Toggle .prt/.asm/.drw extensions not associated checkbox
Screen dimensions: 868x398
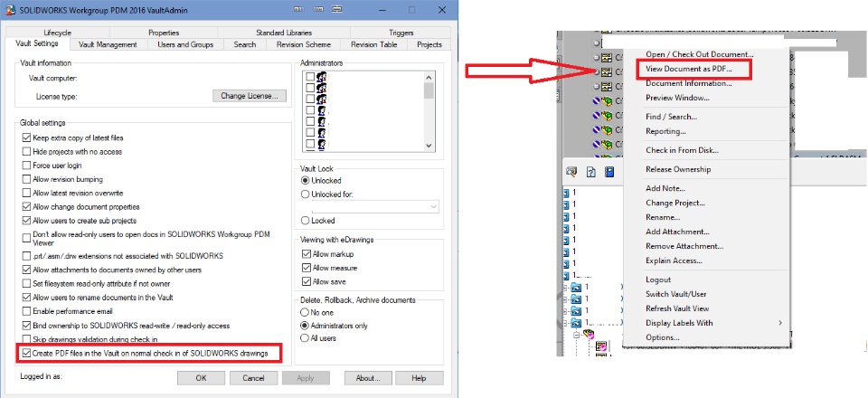[x=26, y=256]
